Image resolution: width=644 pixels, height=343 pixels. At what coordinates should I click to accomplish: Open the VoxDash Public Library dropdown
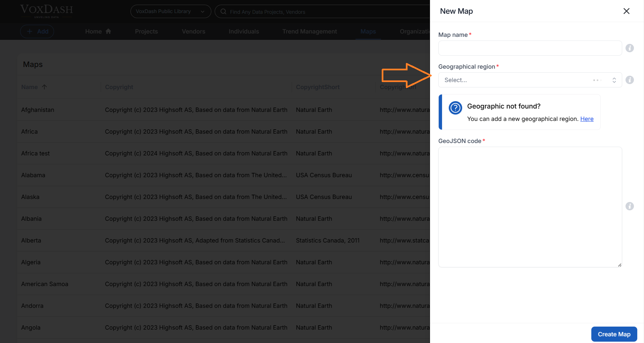(170, 11)
